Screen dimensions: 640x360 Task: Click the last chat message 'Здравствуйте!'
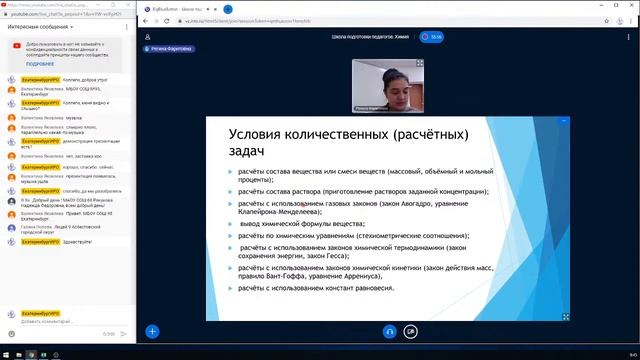pos(77,242)
